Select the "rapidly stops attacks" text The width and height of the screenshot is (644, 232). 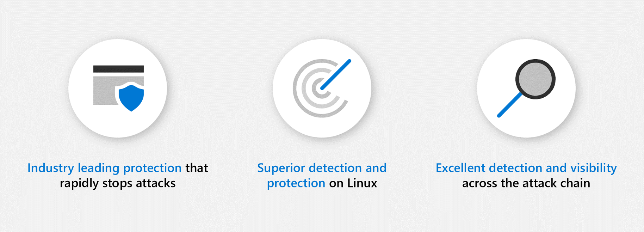coord(118,183)
